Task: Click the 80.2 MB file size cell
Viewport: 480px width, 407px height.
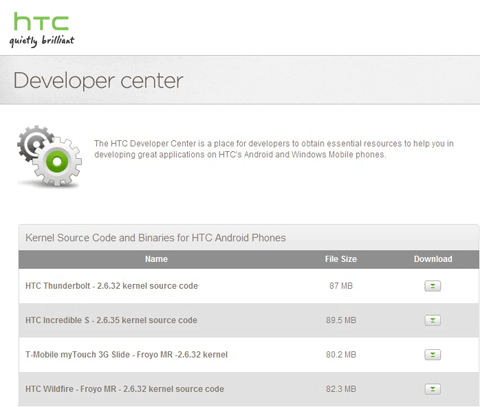Action: [341, 355]
